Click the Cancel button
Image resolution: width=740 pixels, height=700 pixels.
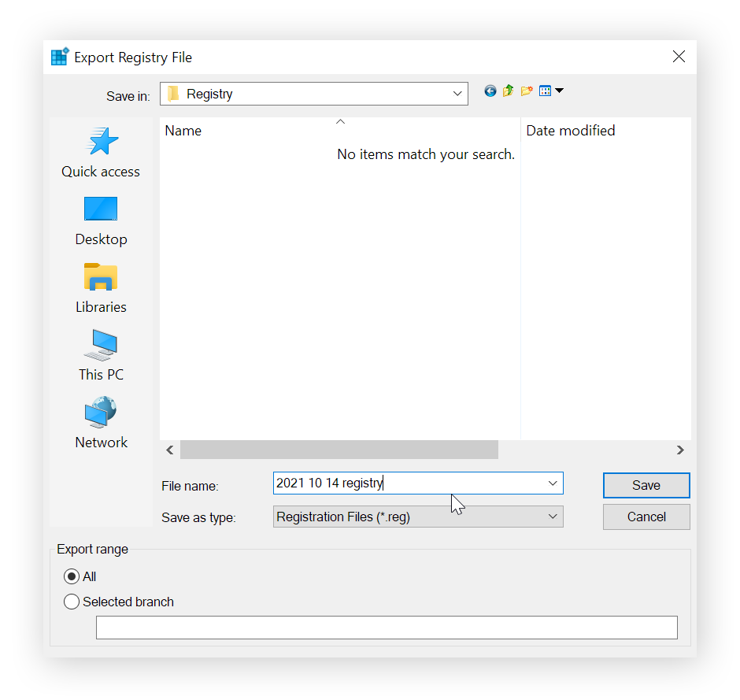point(646,517)
